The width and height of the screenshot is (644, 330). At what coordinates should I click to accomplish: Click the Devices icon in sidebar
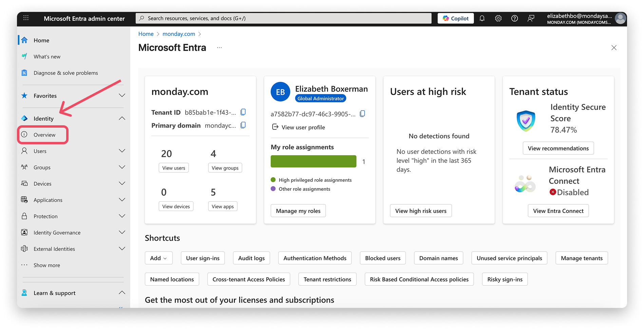(24, 183)
